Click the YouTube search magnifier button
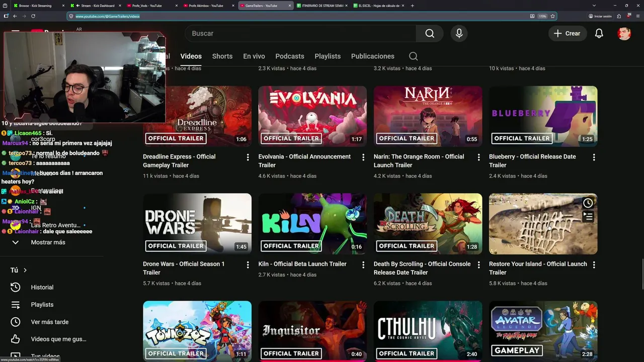Viewport: 644px width, 362px height. [430, 33]
